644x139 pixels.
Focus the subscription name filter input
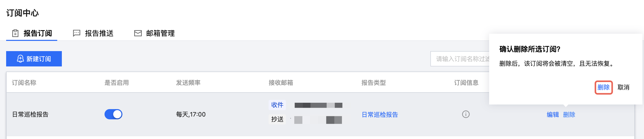460,59
